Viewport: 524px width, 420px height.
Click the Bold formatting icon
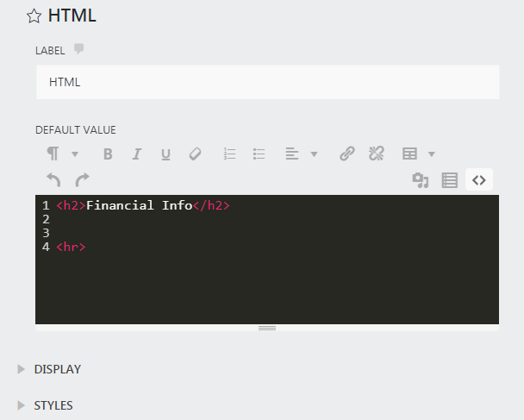[108, 154]
